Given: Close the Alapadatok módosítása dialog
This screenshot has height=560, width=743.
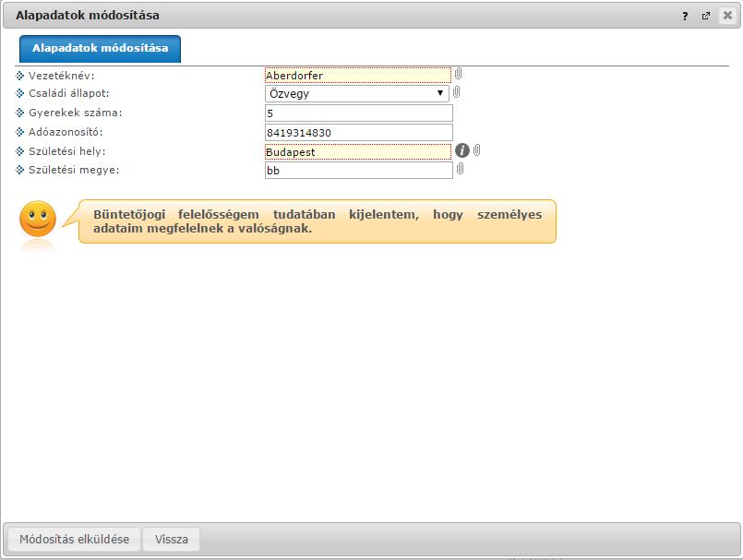Looking at the screenshot, I should coord(727,16).
